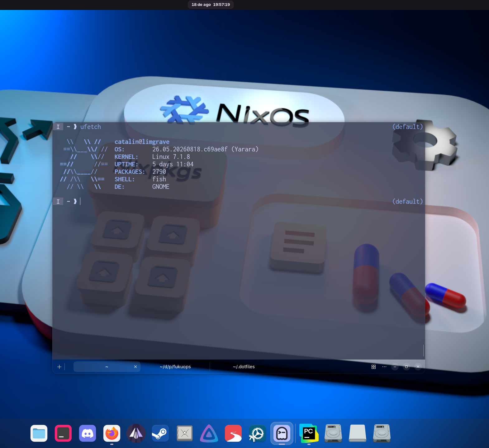Open the tab overview grid in the terminal
Screen dimensions: 489x448
pyautogui.click(x=373, y=367)
